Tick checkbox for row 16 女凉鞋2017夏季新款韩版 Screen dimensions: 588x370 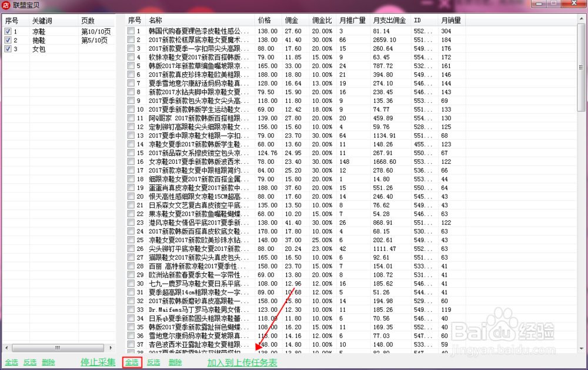pos(131,162)
